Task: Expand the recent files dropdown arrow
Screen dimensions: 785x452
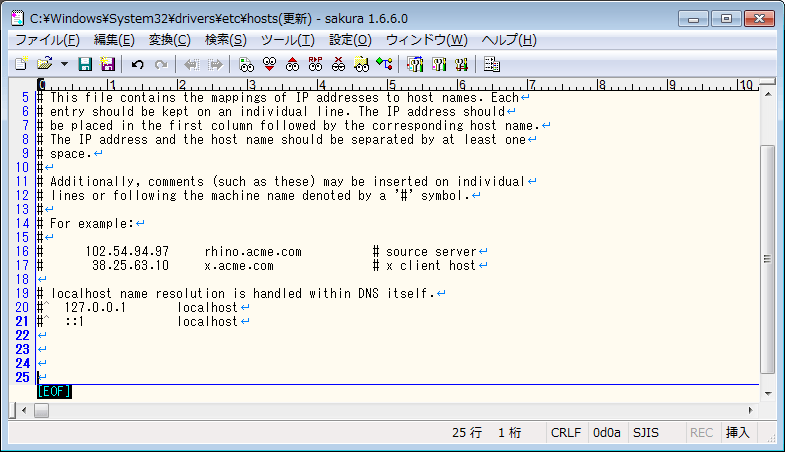Action: point(64,64)
